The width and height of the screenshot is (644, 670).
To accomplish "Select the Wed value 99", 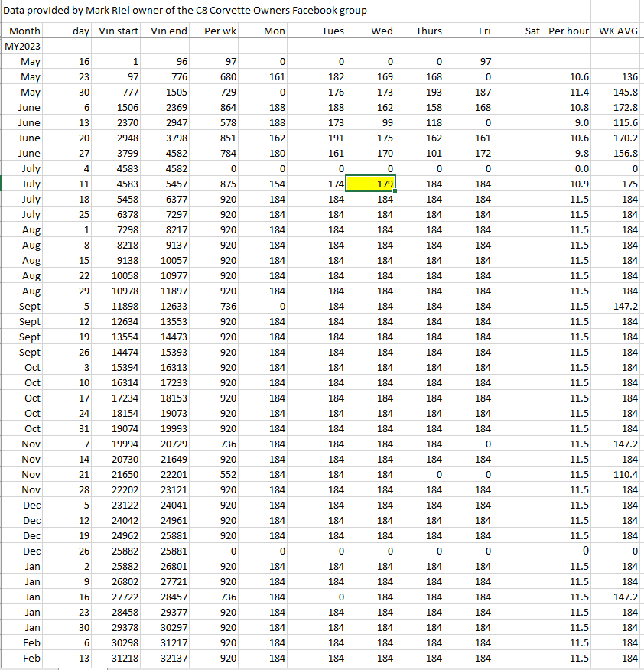I will click(385, 122).
